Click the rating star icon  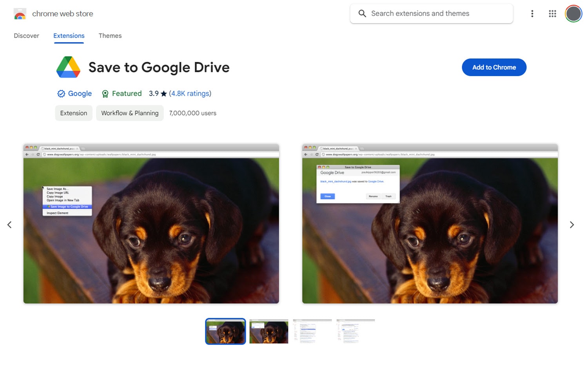pyautogui.click(x=163, y=93)
